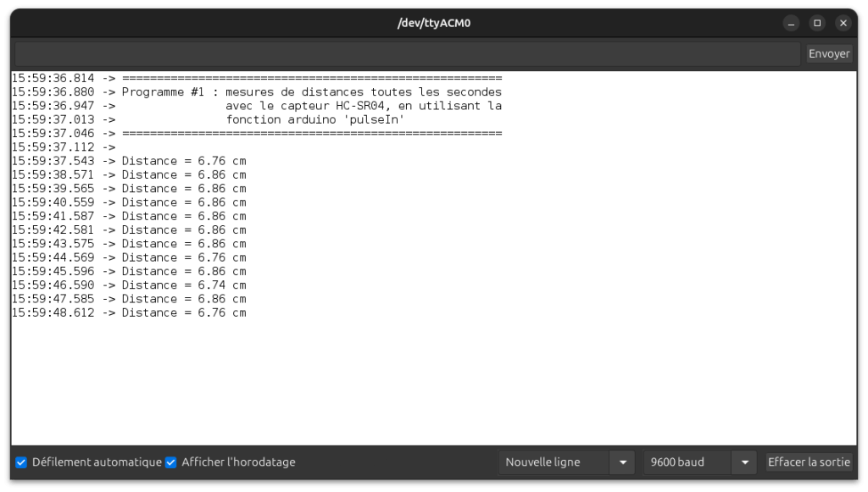Click the 15:59:44.569 Distance = 6.76 cm line
This screenshot has height=492, width=868.
click(129, 257)
